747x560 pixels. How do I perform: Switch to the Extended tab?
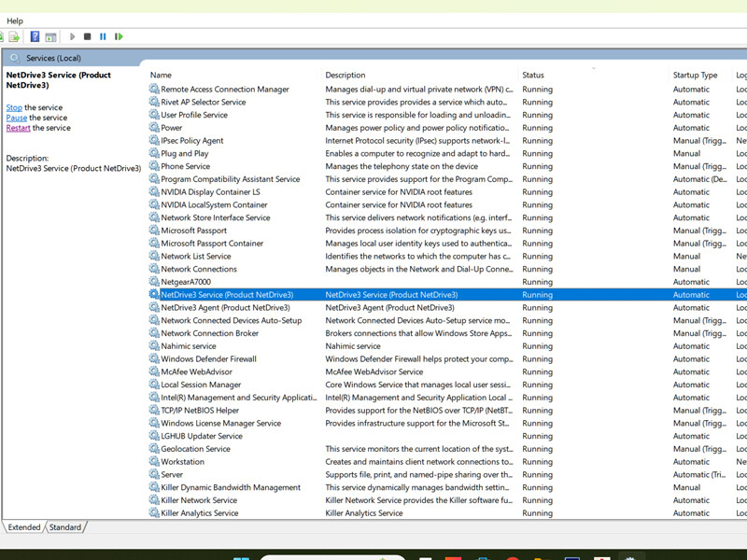(x=24, y=527)
